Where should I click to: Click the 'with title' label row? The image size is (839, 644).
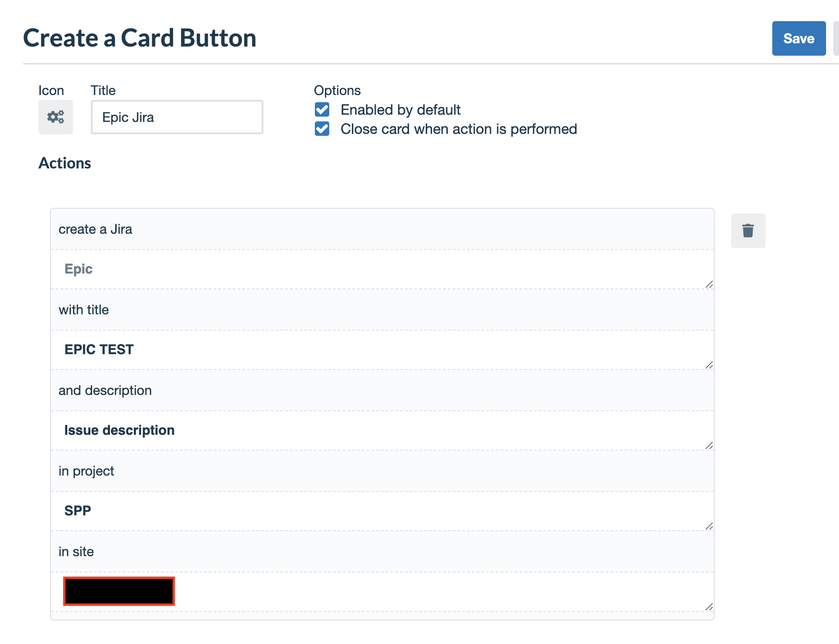coord(382,310)
